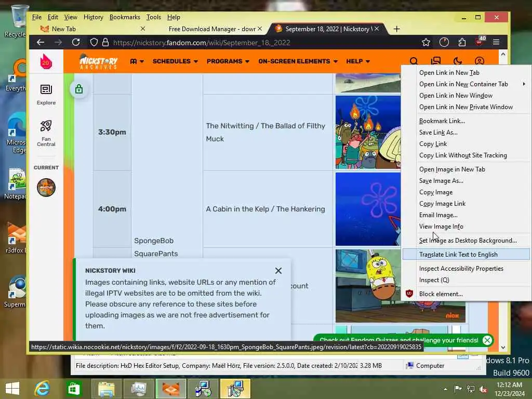Toggle dark theme with moon icon
Viewport: 532px width, 399px height.
(457, 61)
